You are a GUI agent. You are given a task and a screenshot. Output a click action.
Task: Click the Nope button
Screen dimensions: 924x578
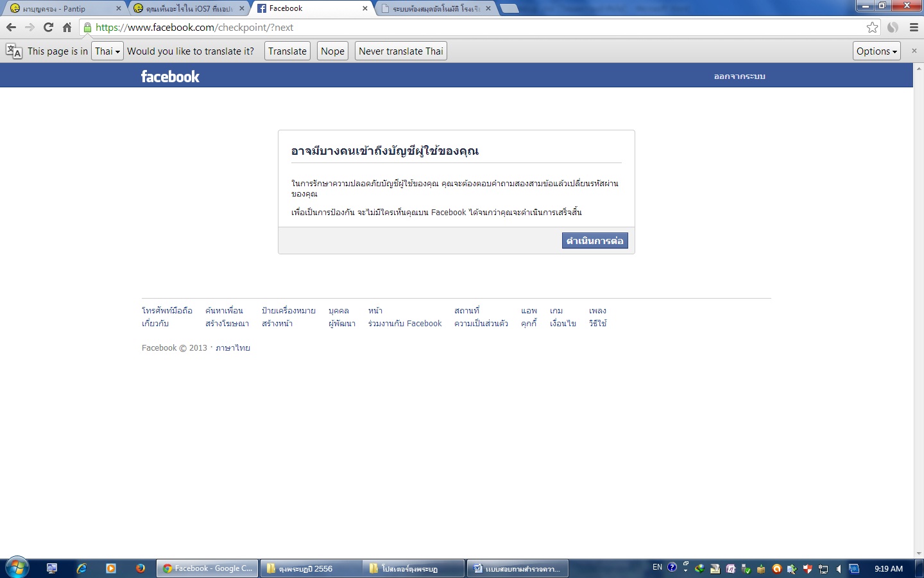click(332, 51)
